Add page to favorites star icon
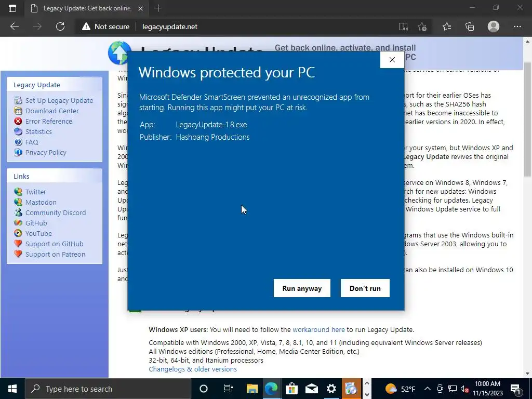532x399 pixels. coord(422,27)
